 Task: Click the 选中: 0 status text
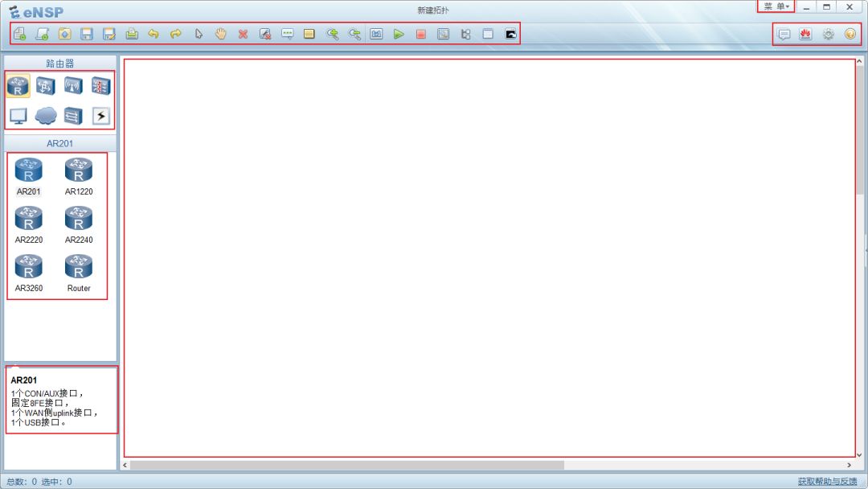tap(56, 482)
